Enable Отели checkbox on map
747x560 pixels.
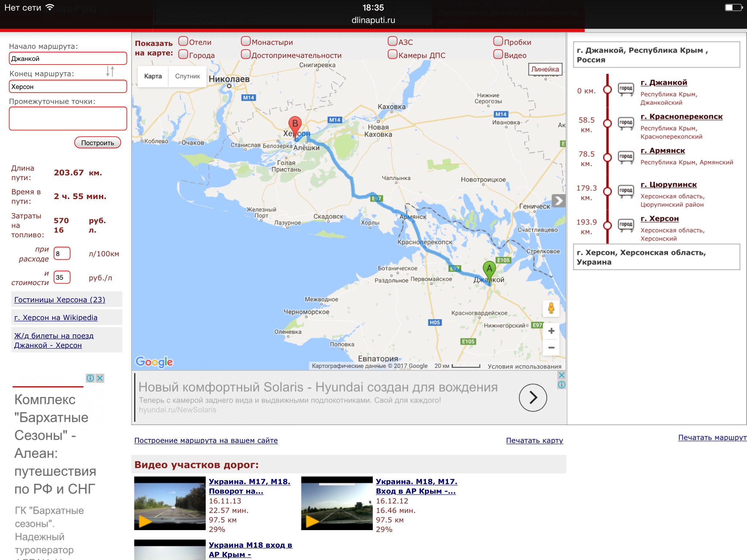click(x=183, y=41)
